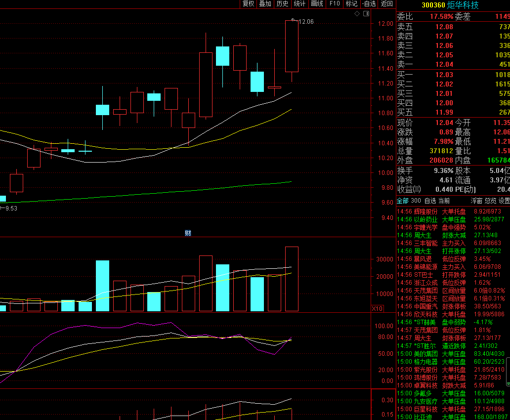Click the stock title 300360 炬华科技
This screenshot has width=510, height=420.
pyautogui.click(x=450, y=5)
